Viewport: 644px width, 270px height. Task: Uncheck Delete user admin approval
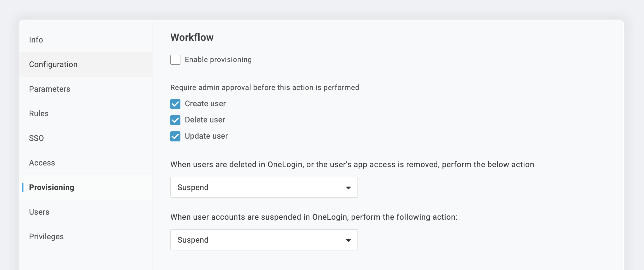[175, 120]
